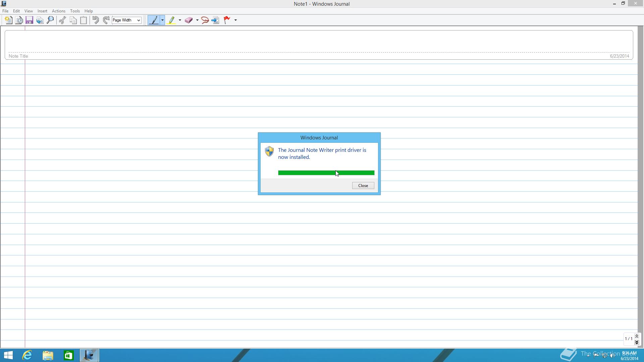Select the Eraser tool
The height and width of the screenshot is (362, 644).
(189, 20)
